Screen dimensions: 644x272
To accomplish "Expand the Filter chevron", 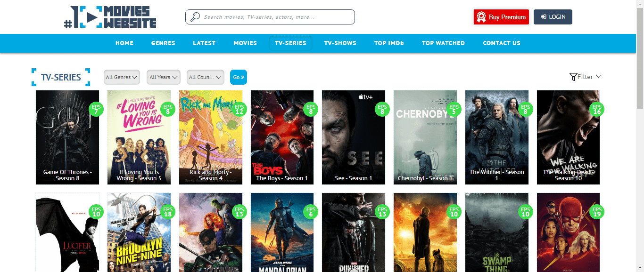I will pyautogui.click(x=599, y=77).
